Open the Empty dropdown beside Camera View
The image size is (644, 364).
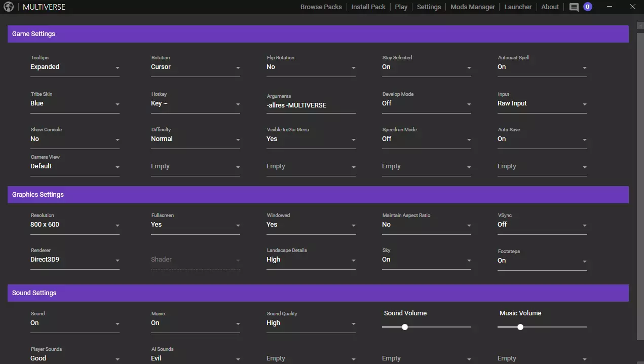click(196, 166)
